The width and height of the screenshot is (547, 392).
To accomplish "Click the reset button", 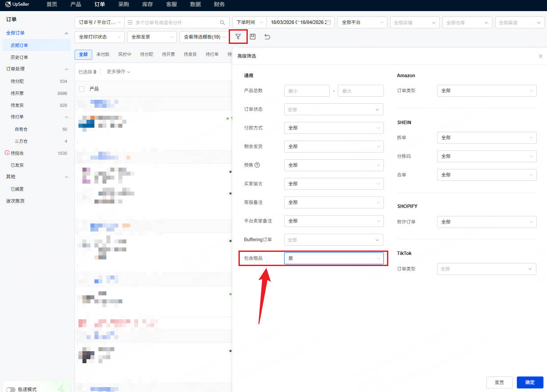I will [499, 382].
